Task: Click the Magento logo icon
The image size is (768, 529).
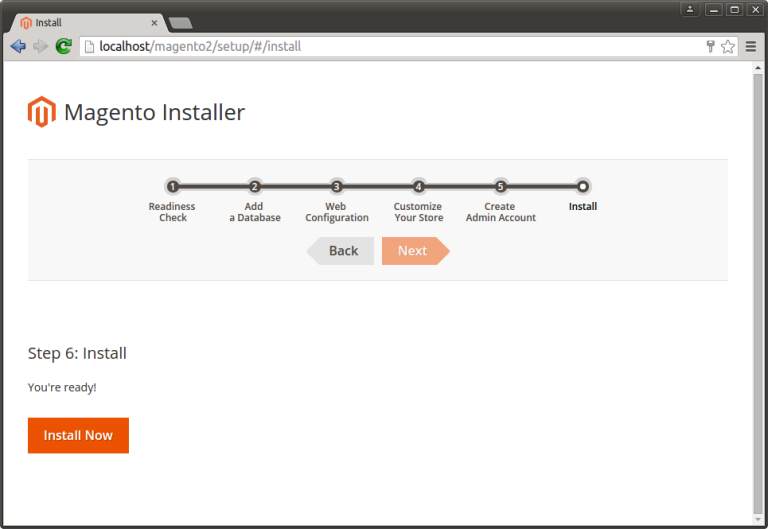Action: [x=41, y=112]
